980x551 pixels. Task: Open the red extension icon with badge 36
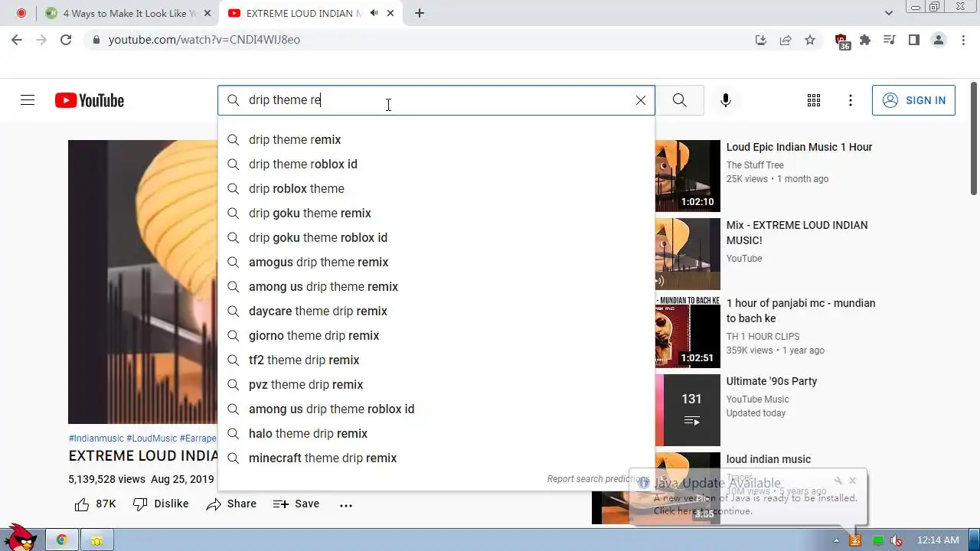coord(841,41)
